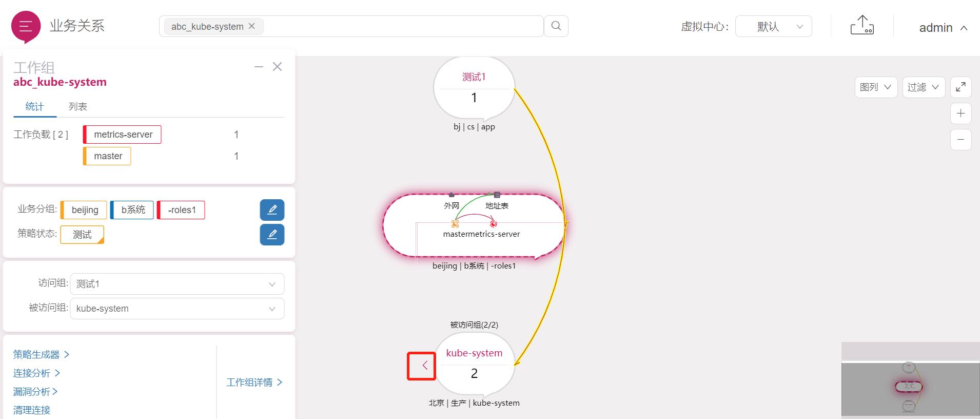Click the export upload icon
Viewport: 980px width, 419px height.
[862, 25]
